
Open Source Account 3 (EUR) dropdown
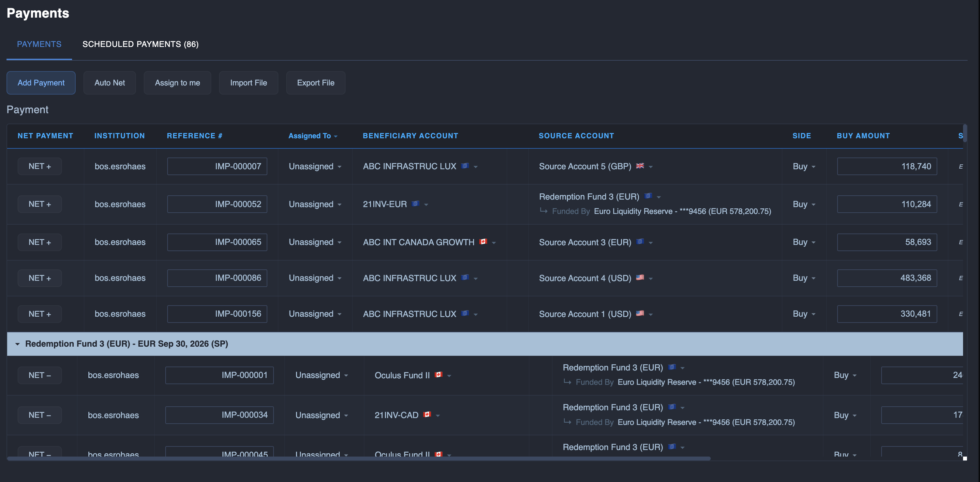[596, 242]
